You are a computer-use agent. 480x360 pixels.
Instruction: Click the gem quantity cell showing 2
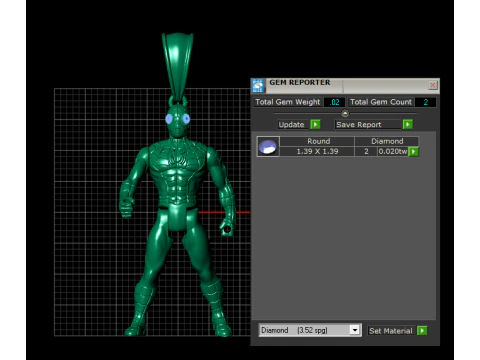click(x=366, y=152)
